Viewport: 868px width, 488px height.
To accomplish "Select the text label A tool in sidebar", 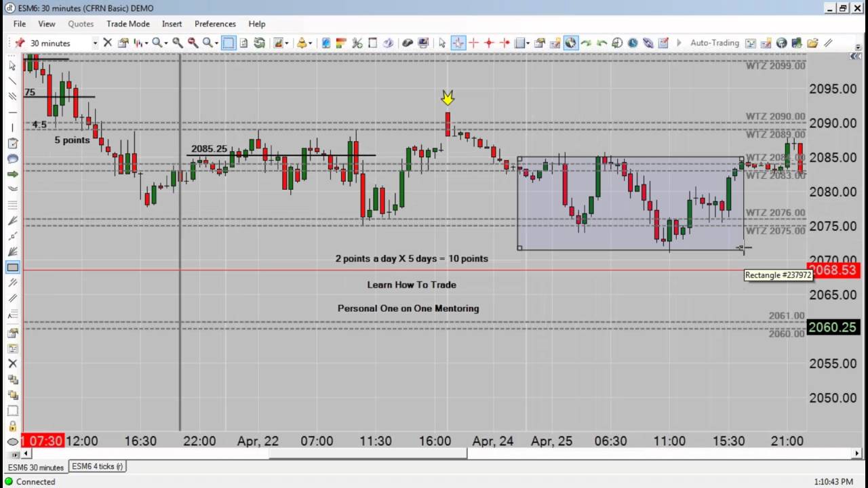I will pos(12,314).
